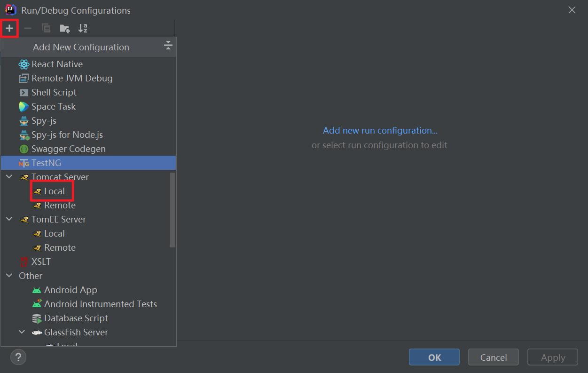The height and width of the screenshot is (373, 588).
Task: Click the Space Task icon
Action: tap(24, 107)
